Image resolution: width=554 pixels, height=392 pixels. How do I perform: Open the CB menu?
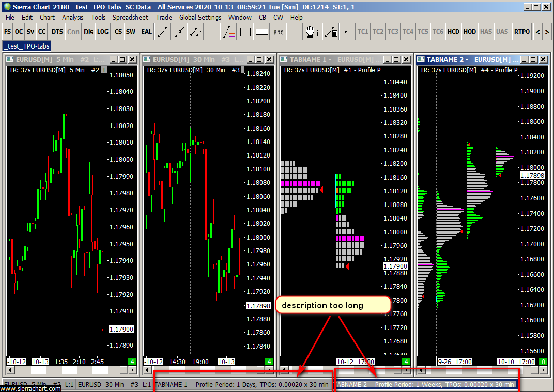pos(263,18)
